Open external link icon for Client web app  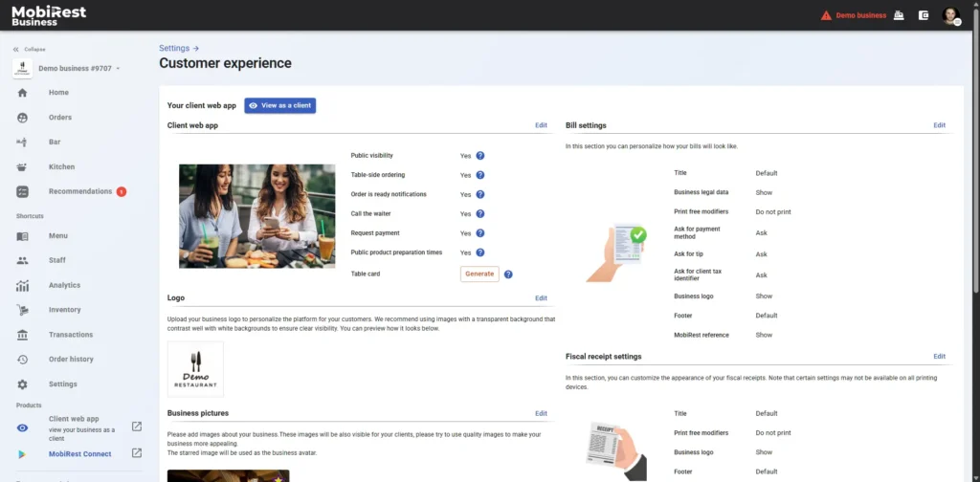[137, 427]
